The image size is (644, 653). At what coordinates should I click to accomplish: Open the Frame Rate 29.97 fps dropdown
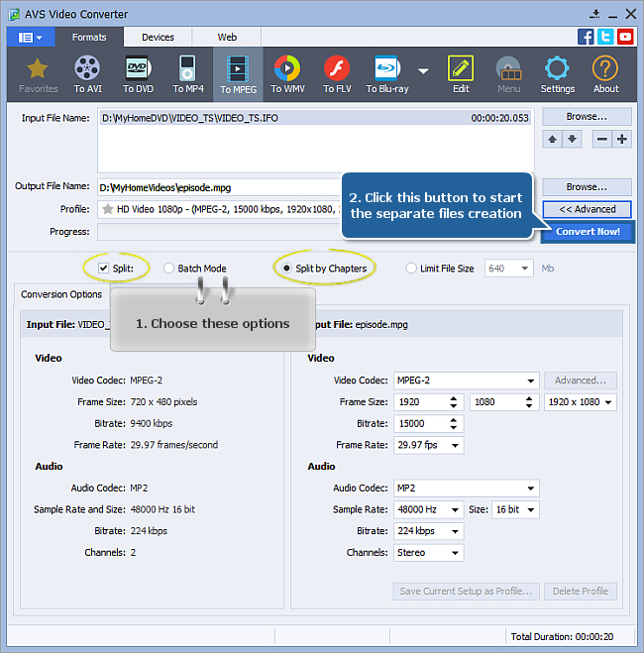point(429,445)
